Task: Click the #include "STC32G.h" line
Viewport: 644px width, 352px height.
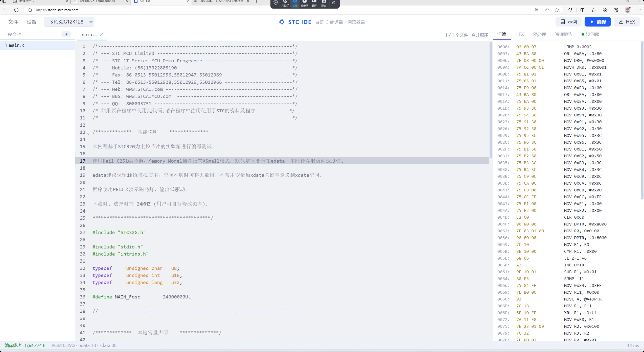Action: (119, 232)
